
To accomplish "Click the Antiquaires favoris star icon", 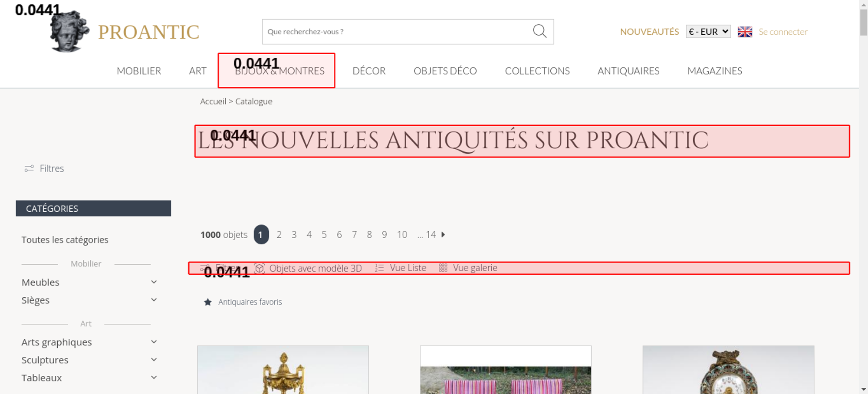I will 208,302.
